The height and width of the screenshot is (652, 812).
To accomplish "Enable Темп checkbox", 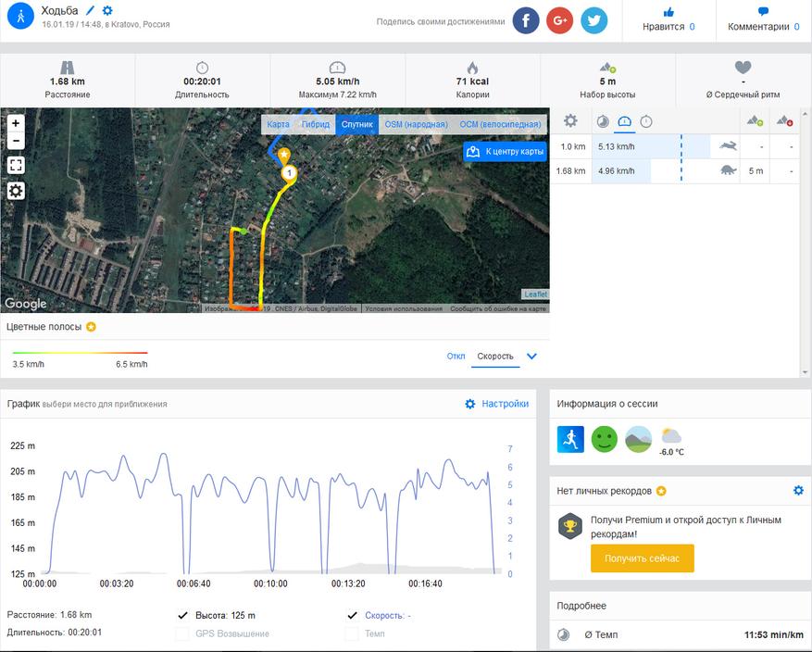I will [352, 633].
